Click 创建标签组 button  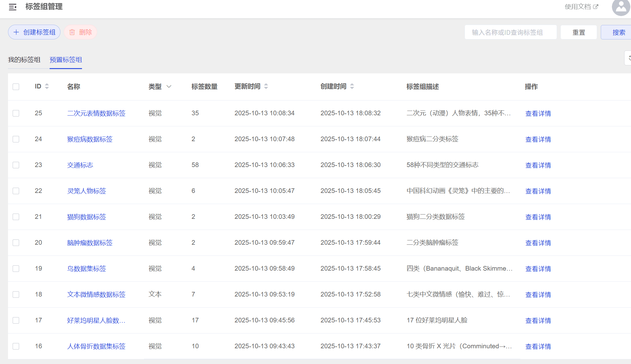pyautogui.click(x=34, y=32)
